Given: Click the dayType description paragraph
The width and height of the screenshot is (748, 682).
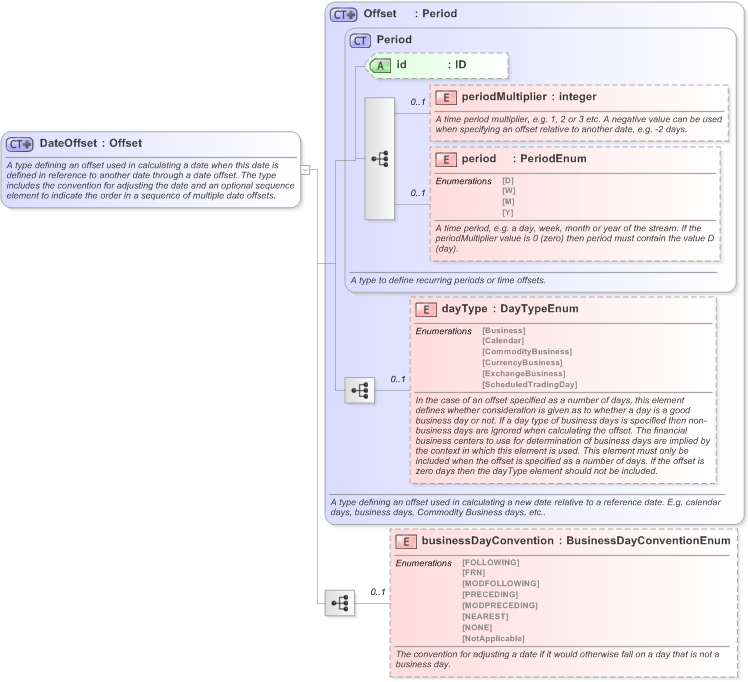Looking at the screenshot, I should [562, 435].
